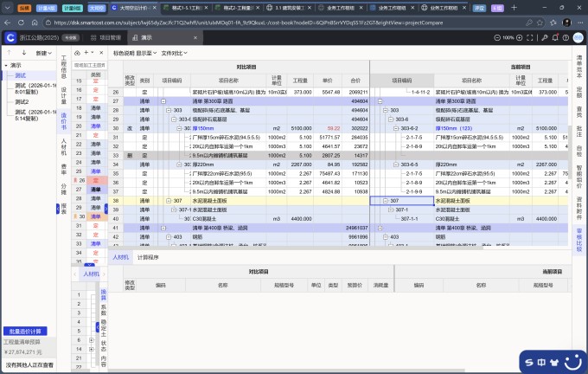Collapse the 演示 tree node
588x374 pixels.
coord(4,65)
